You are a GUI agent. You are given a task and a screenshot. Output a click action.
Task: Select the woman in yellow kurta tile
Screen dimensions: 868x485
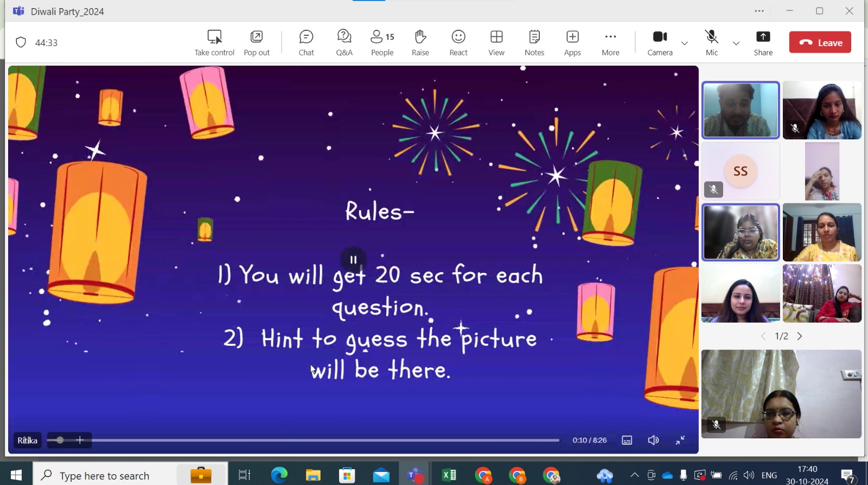point(822,232)
